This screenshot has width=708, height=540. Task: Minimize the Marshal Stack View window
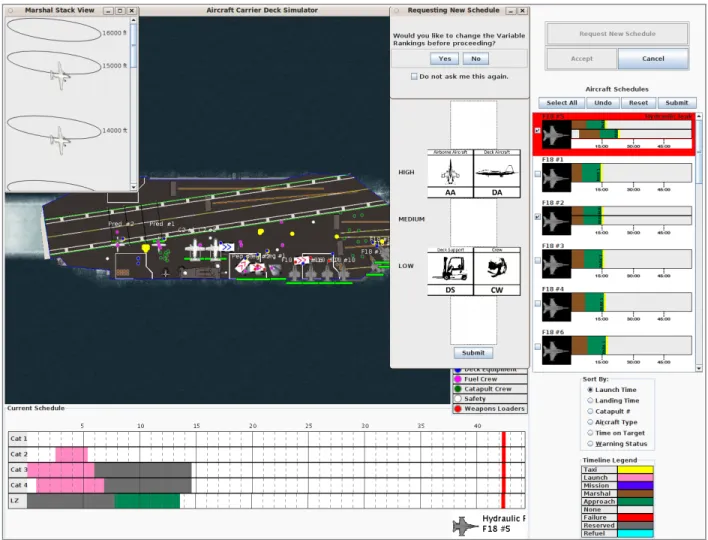(108, 10)
